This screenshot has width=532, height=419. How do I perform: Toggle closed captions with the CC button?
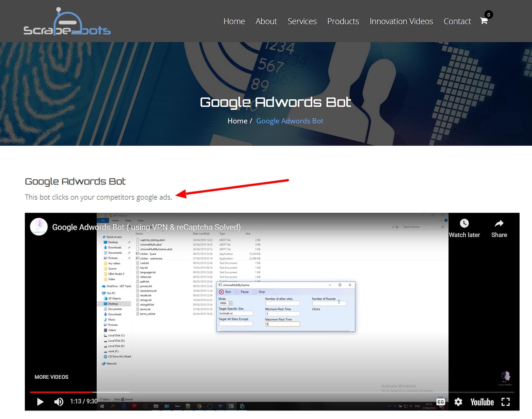(x=441, y=402)
